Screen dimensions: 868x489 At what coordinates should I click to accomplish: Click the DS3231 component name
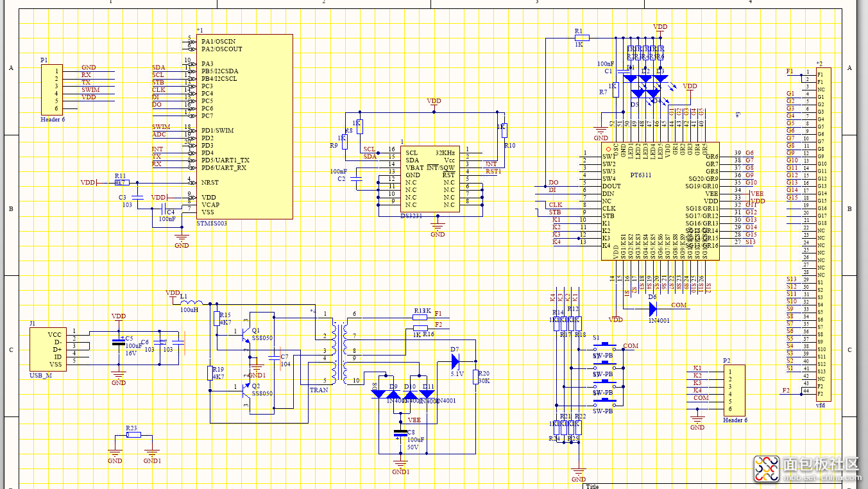tap(412, 216)
